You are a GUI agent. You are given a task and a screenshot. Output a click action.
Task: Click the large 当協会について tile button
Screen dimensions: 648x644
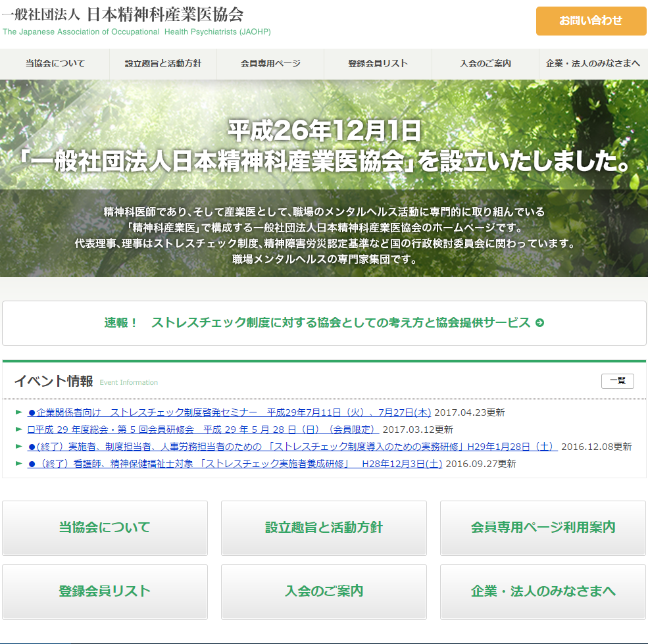coord(105,528)
